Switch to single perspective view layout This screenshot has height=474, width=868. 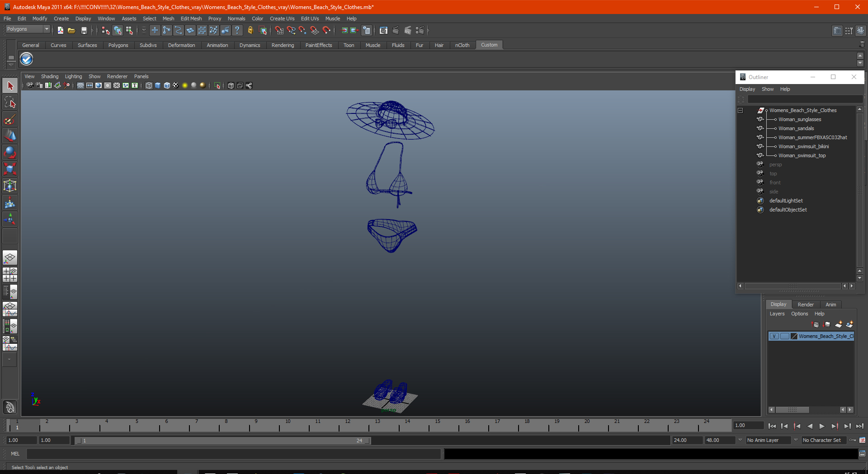(x=10, y=258)
